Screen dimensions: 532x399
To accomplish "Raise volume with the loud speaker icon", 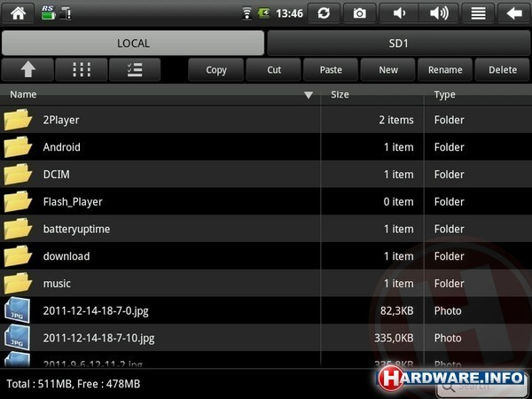I will (438, 13).
